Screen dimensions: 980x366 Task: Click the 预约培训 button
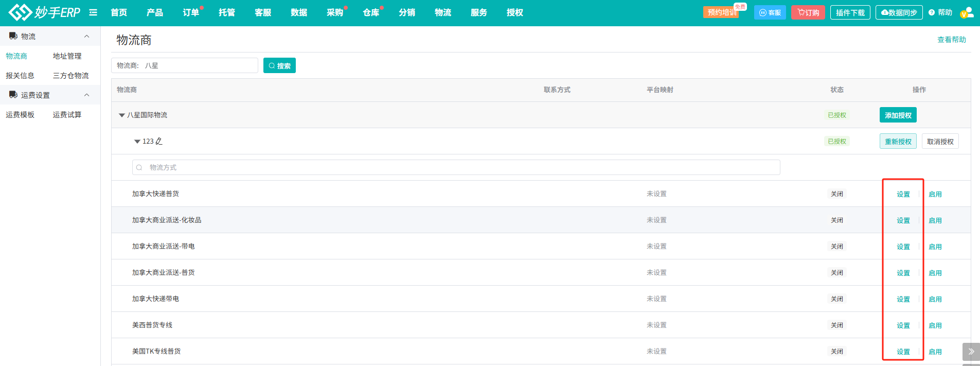click(721, 12)
